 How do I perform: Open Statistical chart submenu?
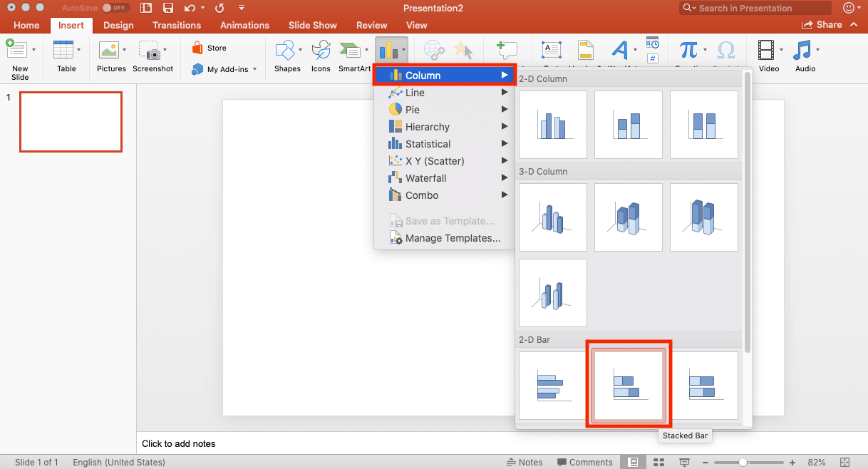click(443, 144)
